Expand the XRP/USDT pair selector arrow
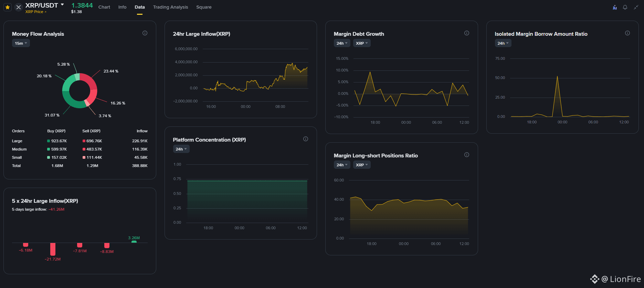Screen dimensions: 644x288 coord(62,5)
